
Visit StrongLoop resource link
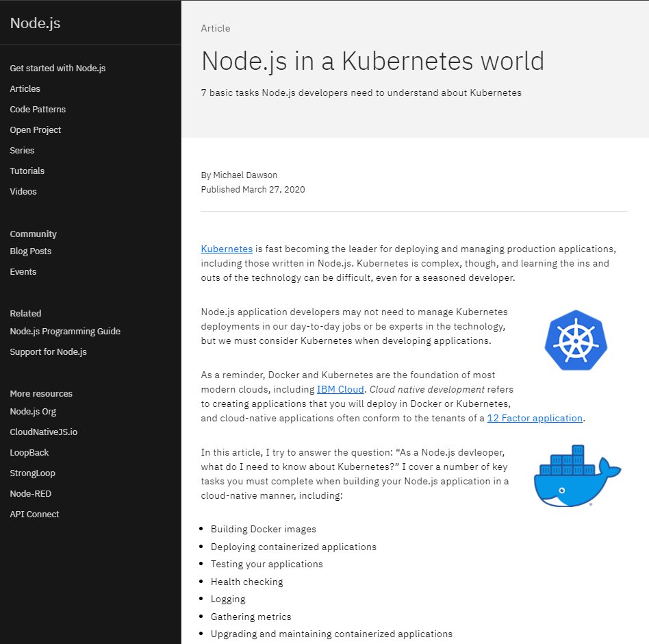tap(32, 473)
